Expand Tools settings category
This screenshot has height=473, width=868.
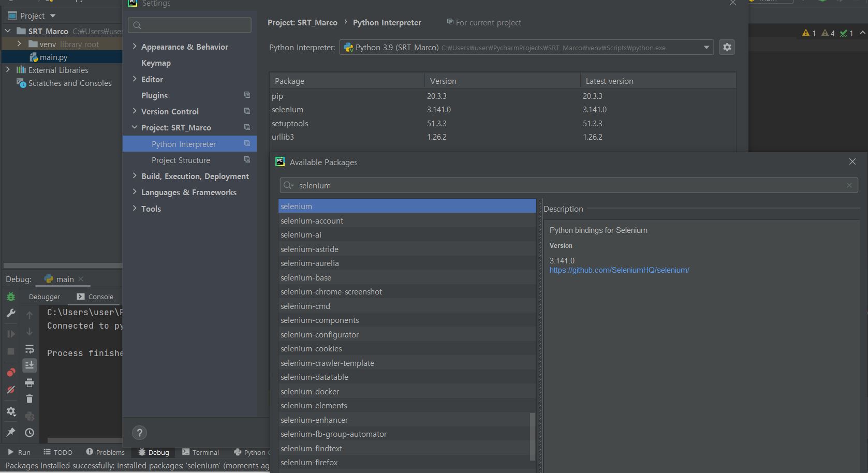[135, 208]
